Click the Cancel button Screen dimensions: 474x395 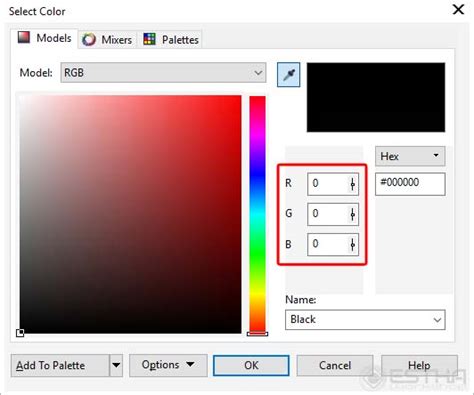tap(335, 365)
